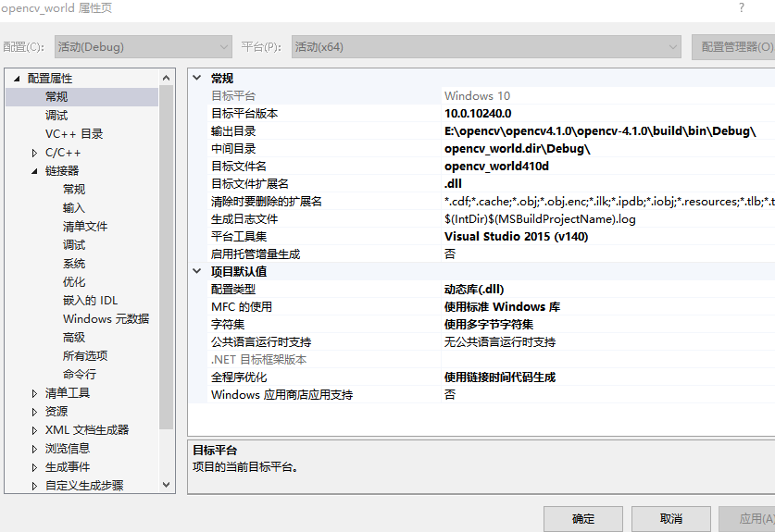Click the 配置管理器(O) button
The image size is (775, 532).
point(734,47)
